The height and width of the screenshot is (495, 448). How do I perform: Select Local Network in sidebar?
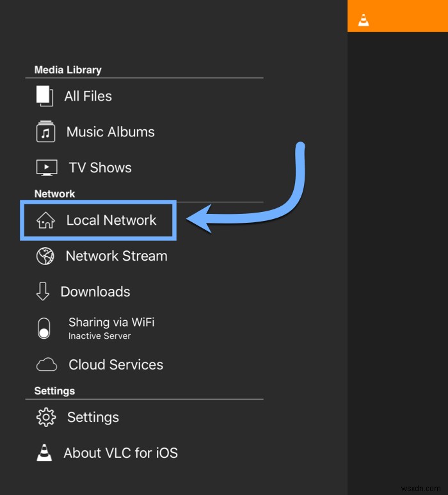point(111,220)
